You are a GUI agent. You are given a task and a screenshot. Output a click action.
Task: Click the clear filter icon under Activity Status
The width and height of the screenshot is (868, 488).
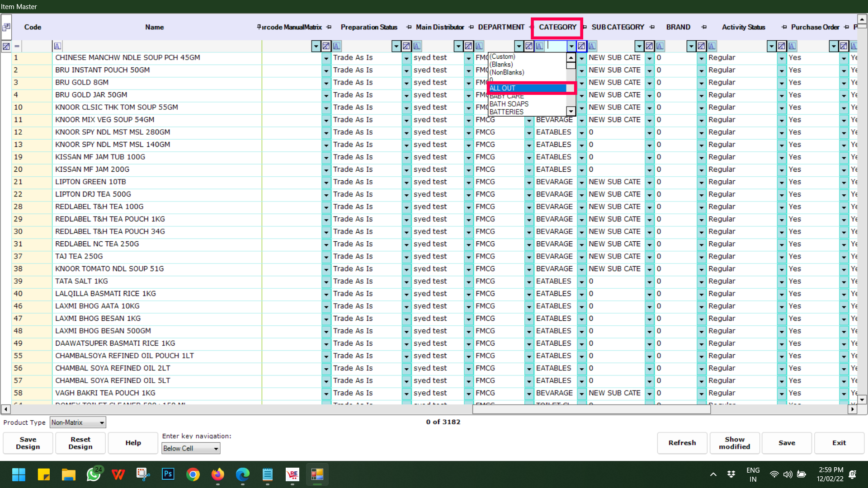(x=781, y=46)
